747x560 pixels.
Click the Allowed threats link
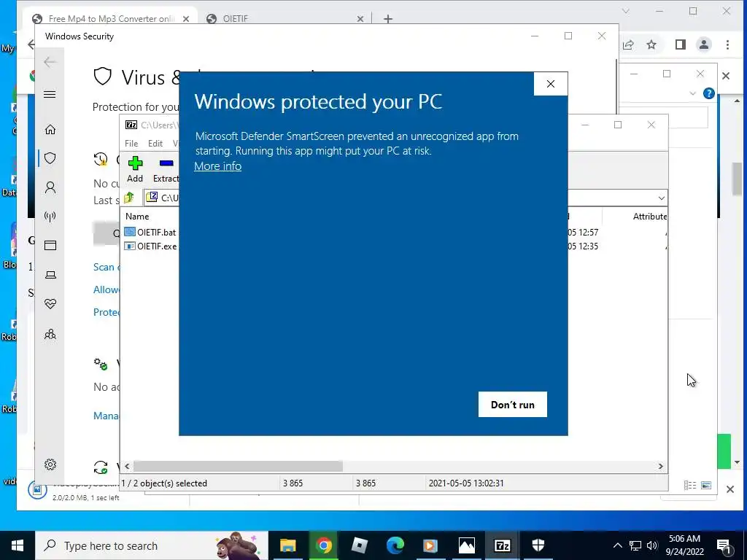(x=106, y=289)
